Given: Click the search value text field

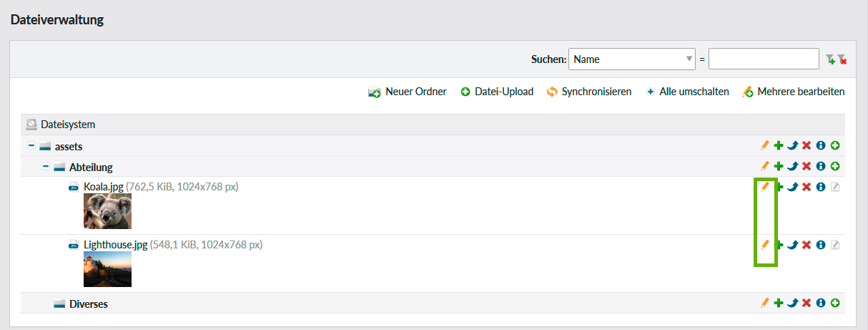Looking at the screenshot, I should click(x=763, y=59).
